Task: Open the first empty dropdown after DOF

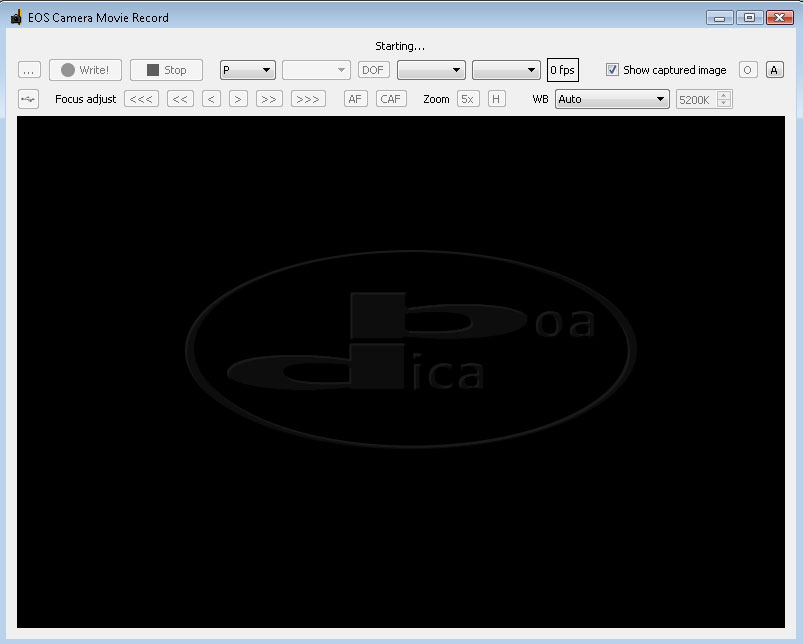Action: (431, 70)
